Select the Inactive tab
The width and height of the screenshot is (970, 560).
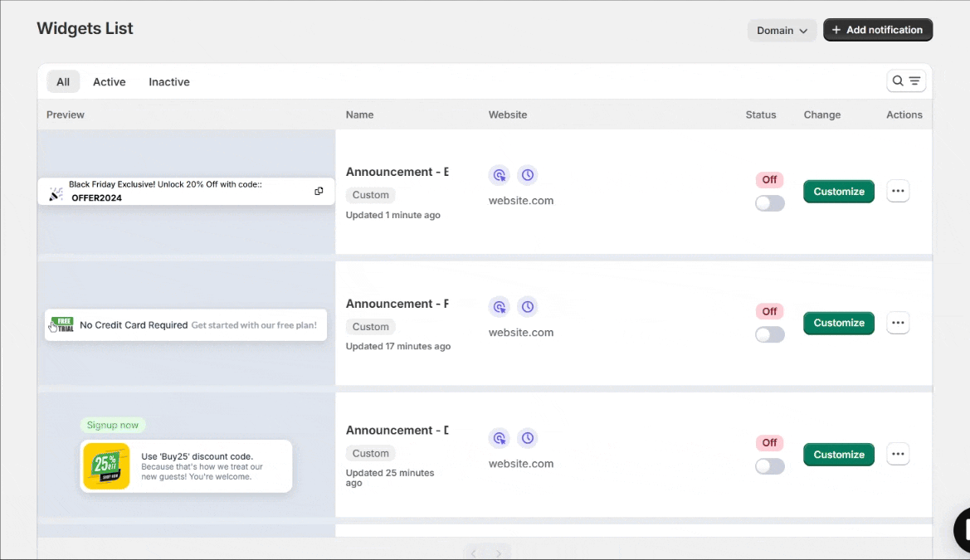(x=169, y=82)
